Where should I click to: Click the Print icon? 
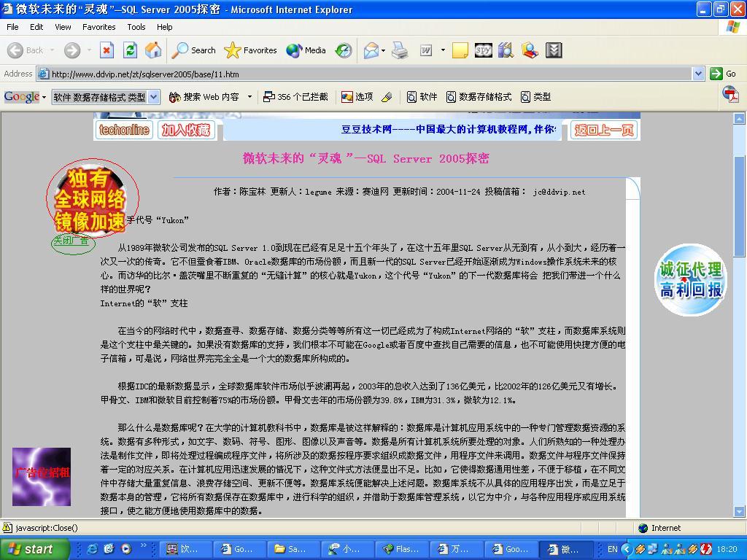[400, 50]
